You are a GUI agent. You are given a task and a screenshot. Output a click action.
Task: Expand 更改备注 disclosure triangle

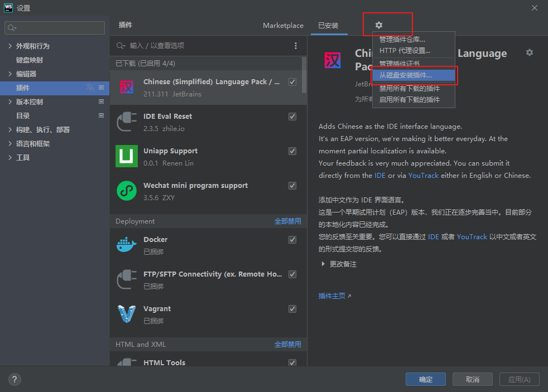pyautogui.click(x=323, y=264)
